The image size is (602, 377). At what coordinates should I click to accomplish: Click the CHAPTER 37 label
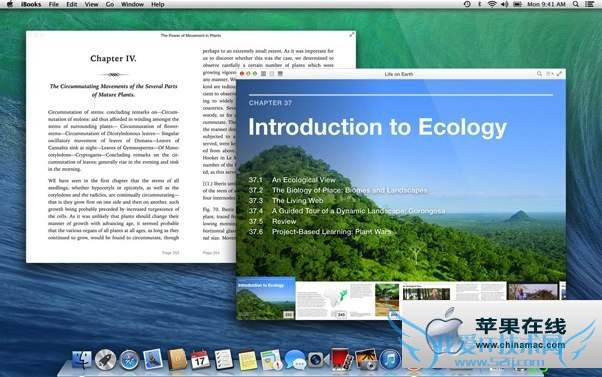click(270, 103)
